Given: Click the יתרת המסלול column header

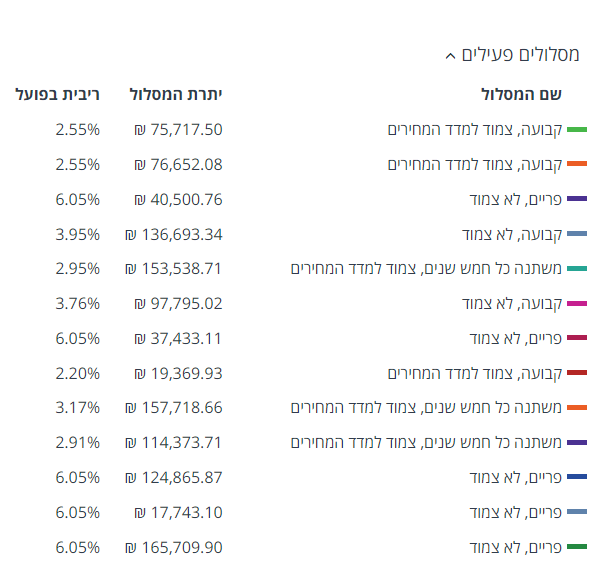Looking at the screenshot, I should 176,95.
